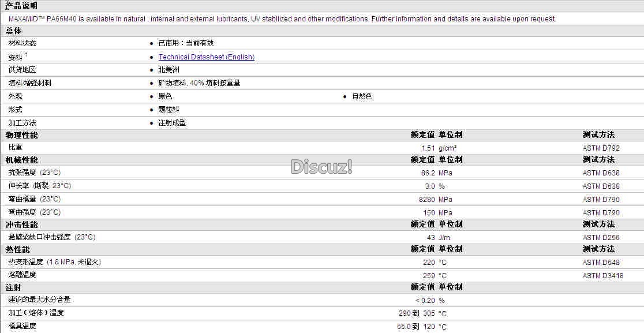
Task: Select the mold temperature range 65.0 到 120
Action: (415, 327)
